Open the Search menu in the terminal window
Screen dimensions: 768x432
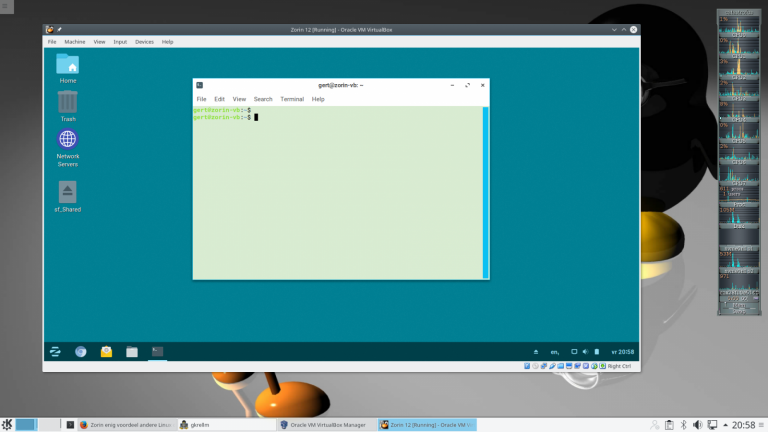[x=263, y=99]
